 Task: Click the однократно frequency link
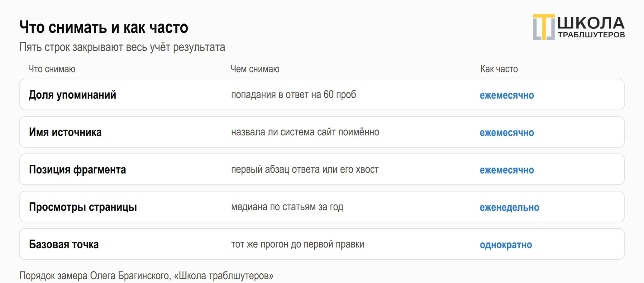click(x=506, y=245)
